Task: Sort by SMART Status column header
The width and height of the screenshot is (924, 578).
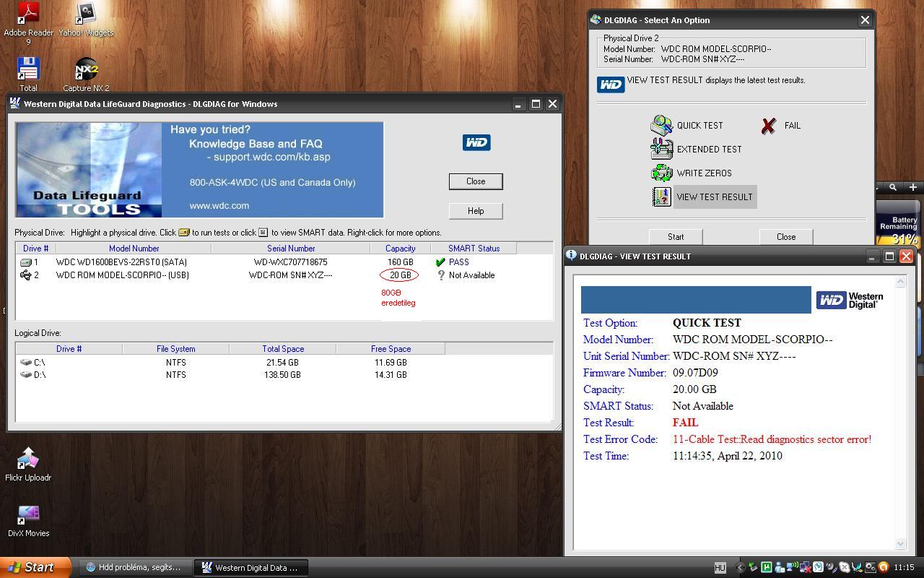Action: coord(474,248)
